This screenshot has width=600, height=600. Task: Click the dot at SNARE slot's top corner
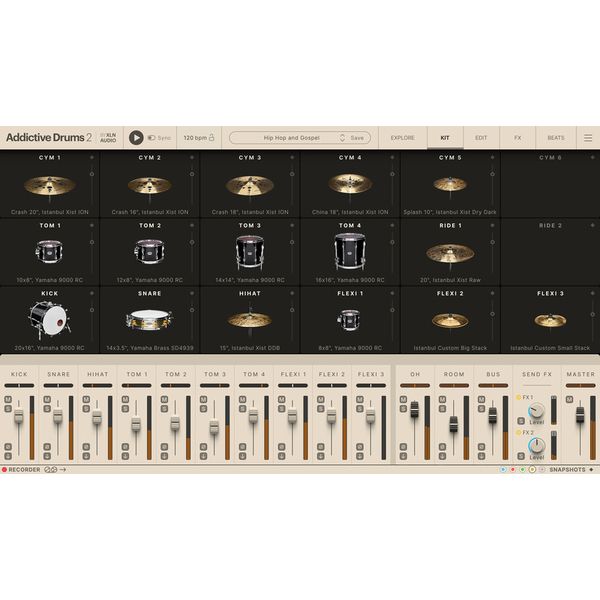coord(192,293)
